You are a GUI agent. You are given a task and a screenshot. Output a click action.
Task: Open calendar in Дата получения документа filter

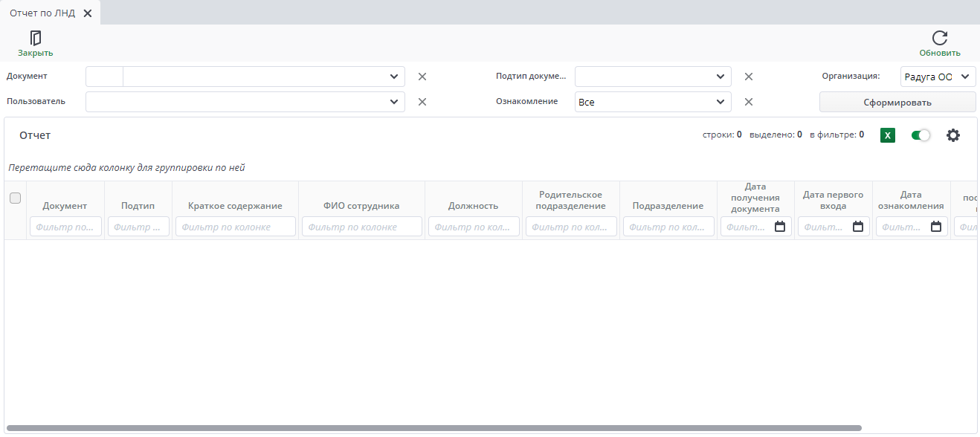pyautogui.click(x=780, y=227)
